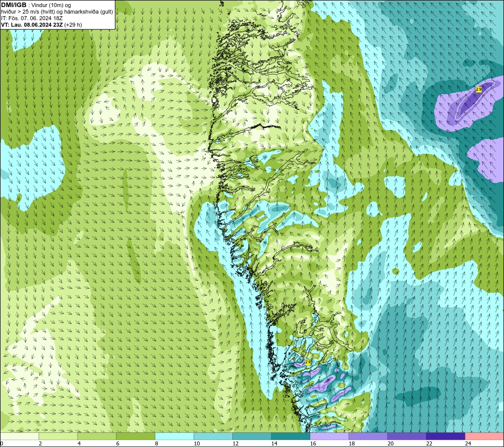Image resolution: width=504 pixels, height=447 pixels.
Task: Pick the deep purple 20–22 m/s swatch
Action: pyautogui.click(x=407, y=436)
